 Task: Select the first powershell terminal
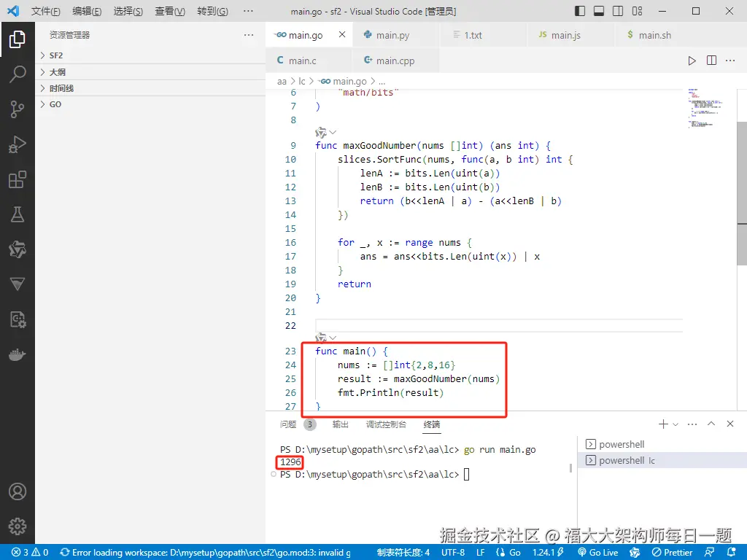click(662, 444)
